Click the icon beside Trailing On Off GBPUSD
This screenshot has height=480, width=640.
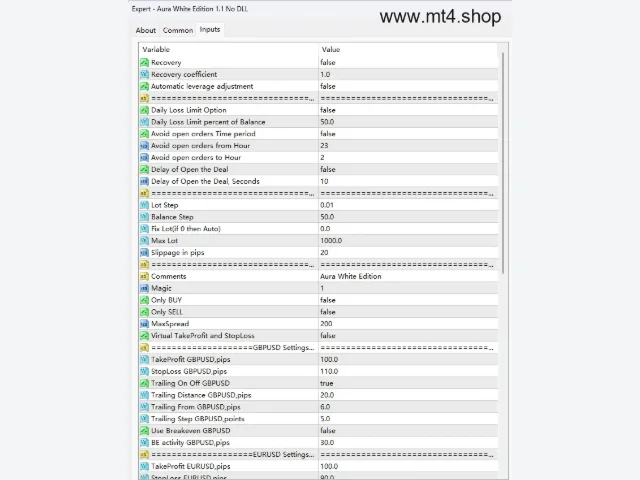144,383
